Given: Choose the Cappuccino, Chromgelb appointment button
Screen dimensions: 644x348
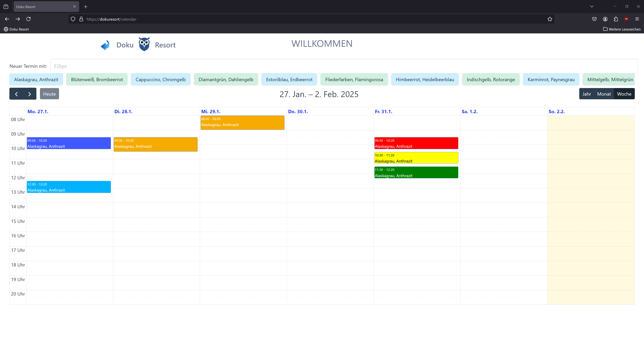Looking at the screenshot, I should click(161, 79).
